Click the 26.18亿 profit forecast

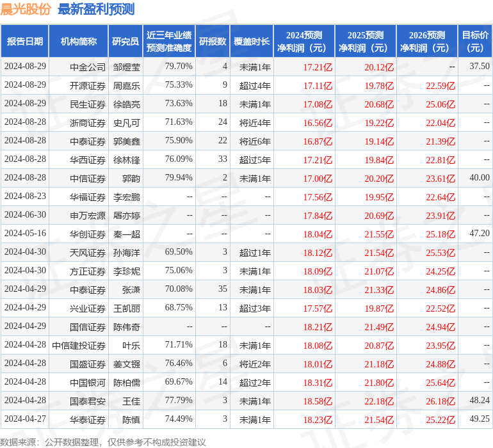tap(440, 401)
